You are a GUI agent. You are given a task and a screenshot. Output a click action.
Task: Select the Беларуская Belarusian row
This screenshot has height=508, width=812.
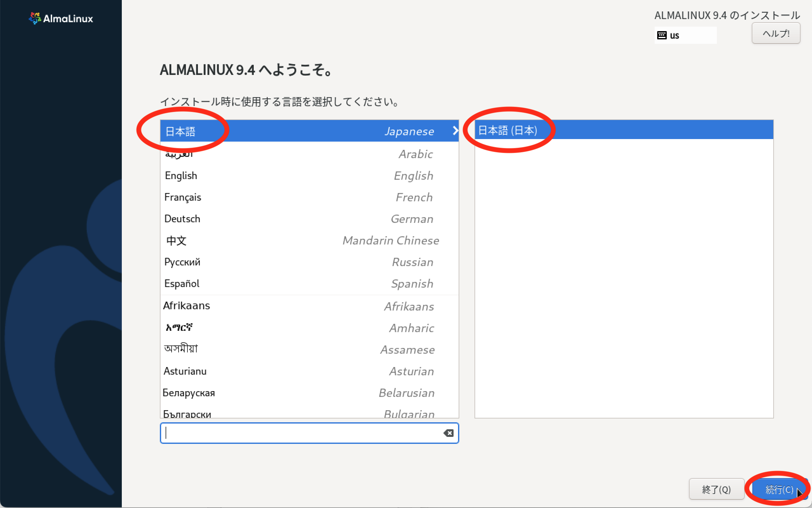point(309,393)
